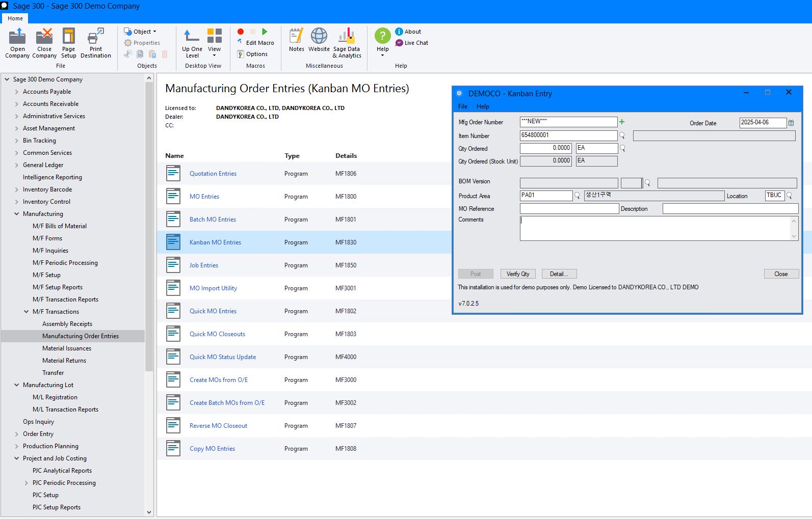Screen dimensions: 812x519
Task: Click the Close Company icon
Action: click(x=44, y=37)
